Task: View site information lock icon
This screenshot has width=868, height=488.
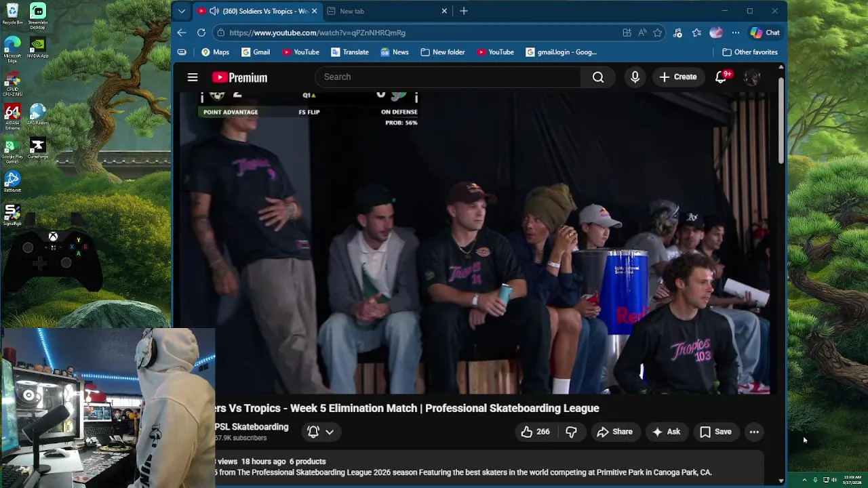Action: point(220,33)
